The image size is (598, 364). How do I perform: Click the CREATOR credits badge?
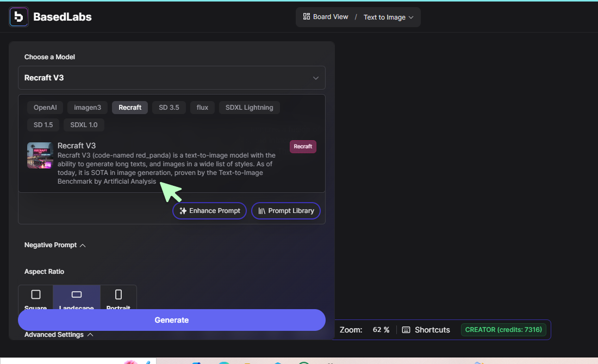point(503,330)
